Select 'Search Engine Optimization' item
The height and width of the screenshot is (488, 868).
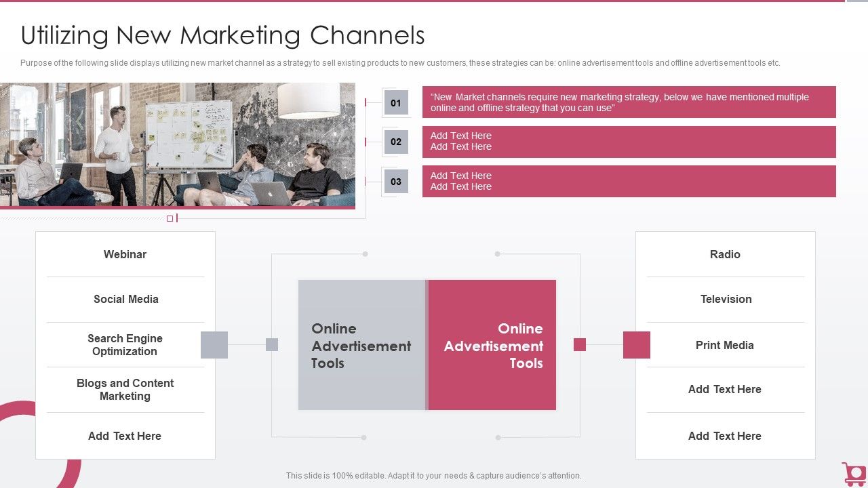pos(125,344)
